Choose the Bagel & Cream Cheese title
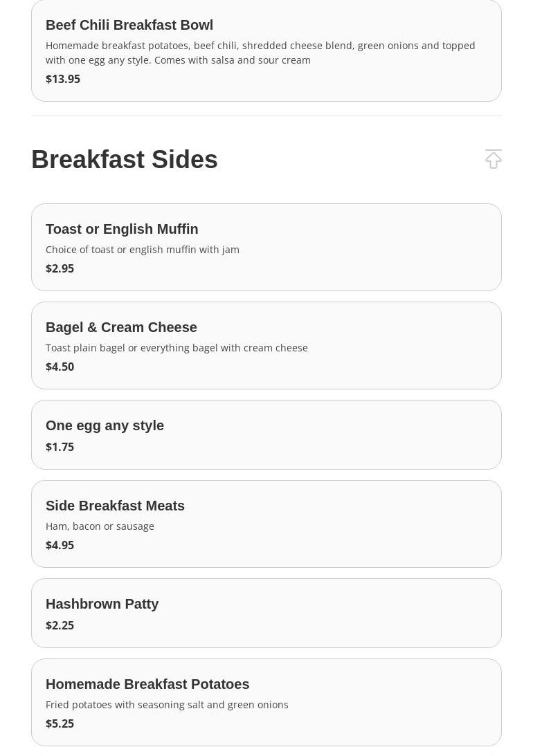533x756 pixels. coord(121,327)
